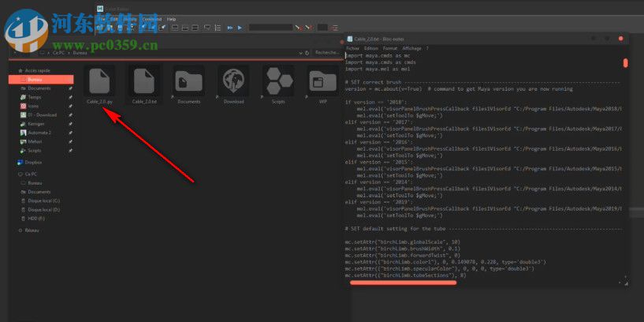This screenshot has width=644, height=322.
Task: Click refresh icon in Explorer address bar
Action: click(x=307, y=53)
